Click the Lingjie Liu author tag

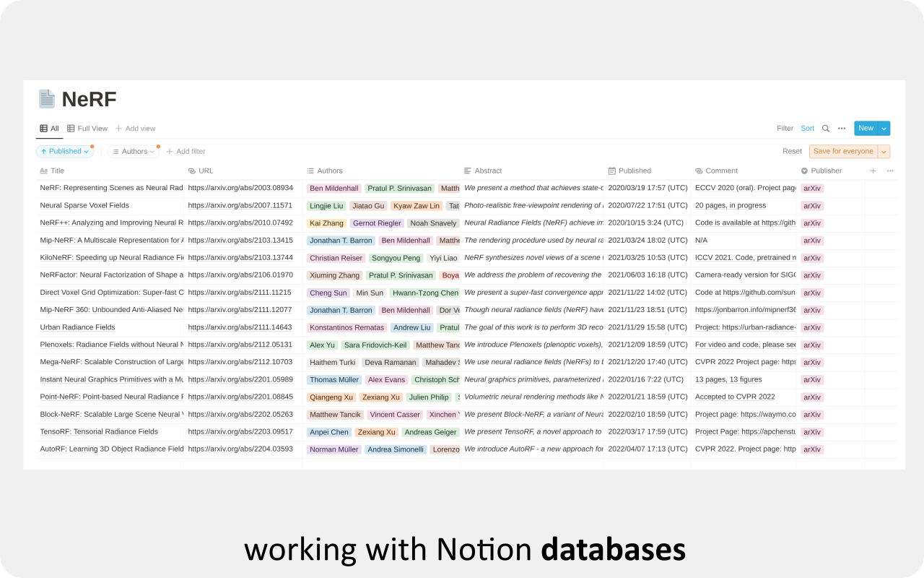coord(326,206)
